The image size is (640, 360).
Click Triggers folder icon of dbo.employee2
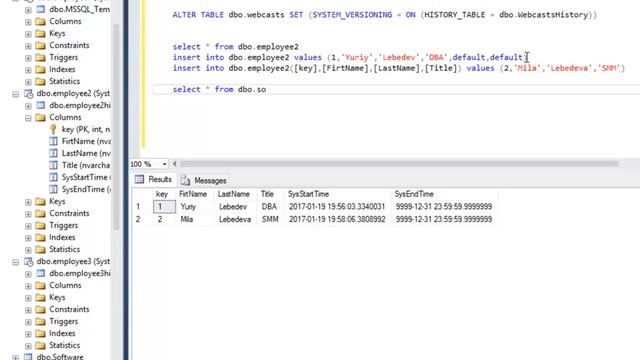tap(40, 225)
